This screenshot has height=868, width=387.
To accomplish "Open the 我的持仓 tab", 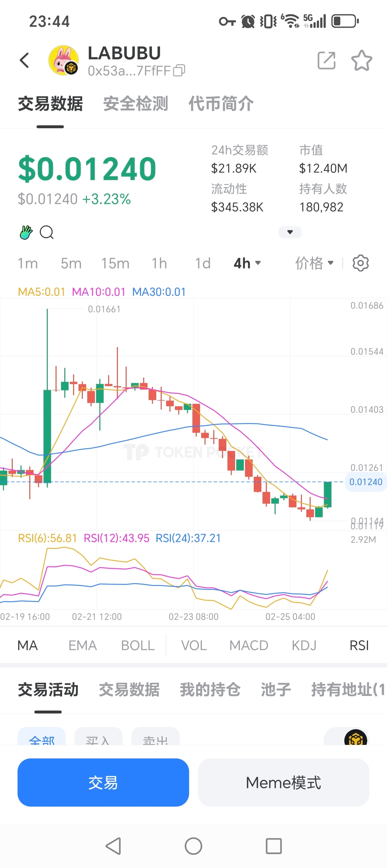I will (210, 690).
